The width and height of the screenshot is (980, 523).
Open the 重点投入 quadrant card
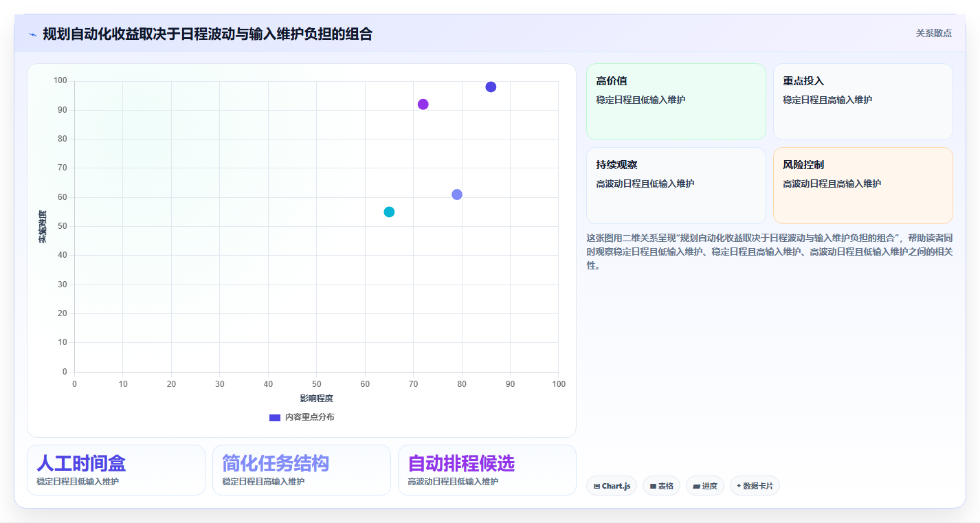tap(862, 102)
